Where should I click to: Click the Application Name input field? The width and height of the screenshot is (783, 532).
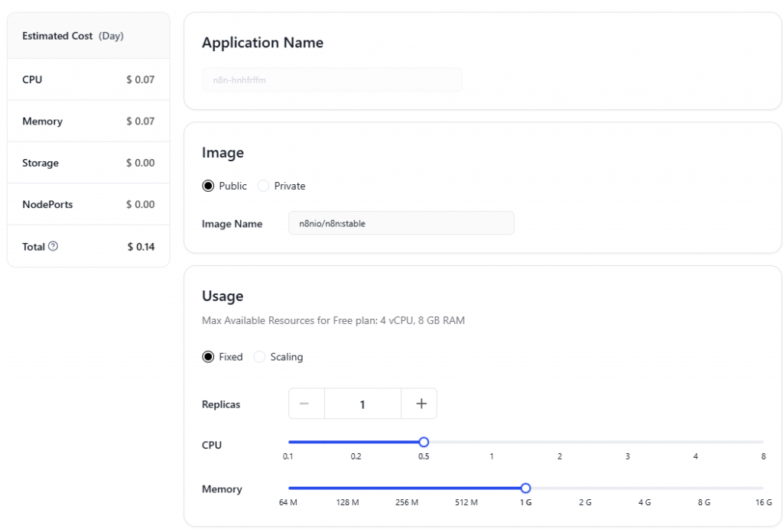332,79
